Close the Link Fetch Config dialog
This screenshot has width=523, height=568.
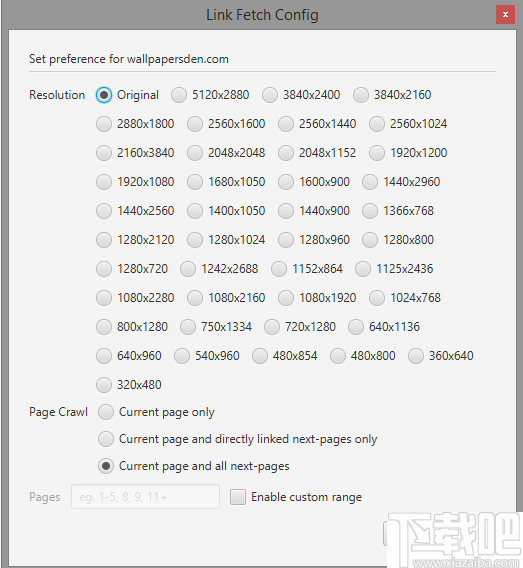[x=505, y=15]
